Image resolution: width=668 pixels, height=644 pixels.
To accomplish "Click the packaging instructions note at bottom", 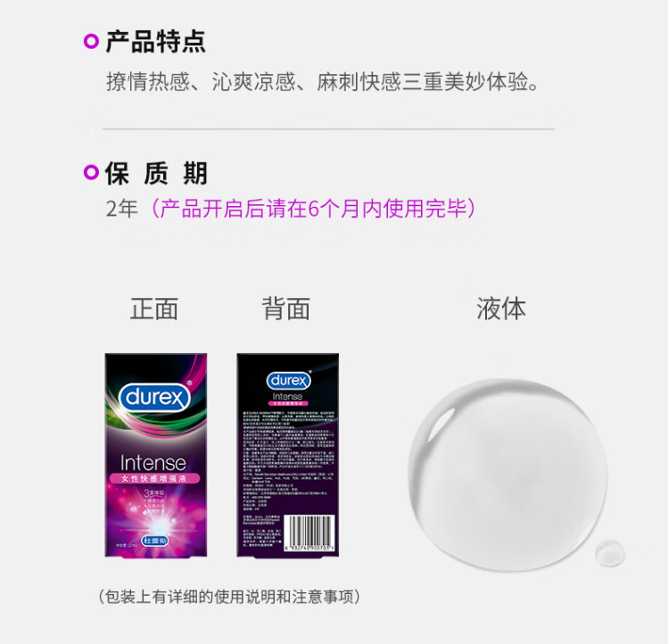I will pyautogui.click(x=229, y=597).
